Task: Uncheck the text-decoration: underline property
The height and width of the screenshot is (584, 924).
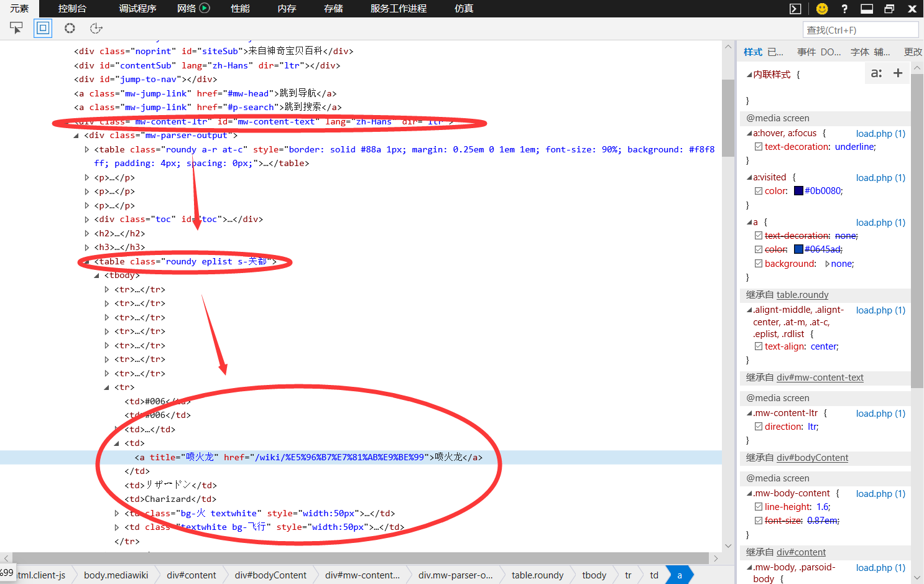Action: click(x=759, y=147)
